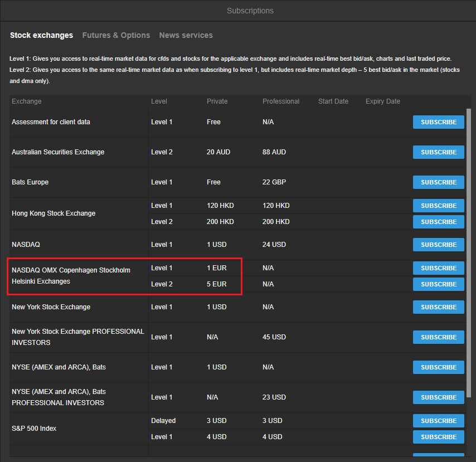Click the Private column header
This screenshot has width=476, height=462.
pos(217,101)
